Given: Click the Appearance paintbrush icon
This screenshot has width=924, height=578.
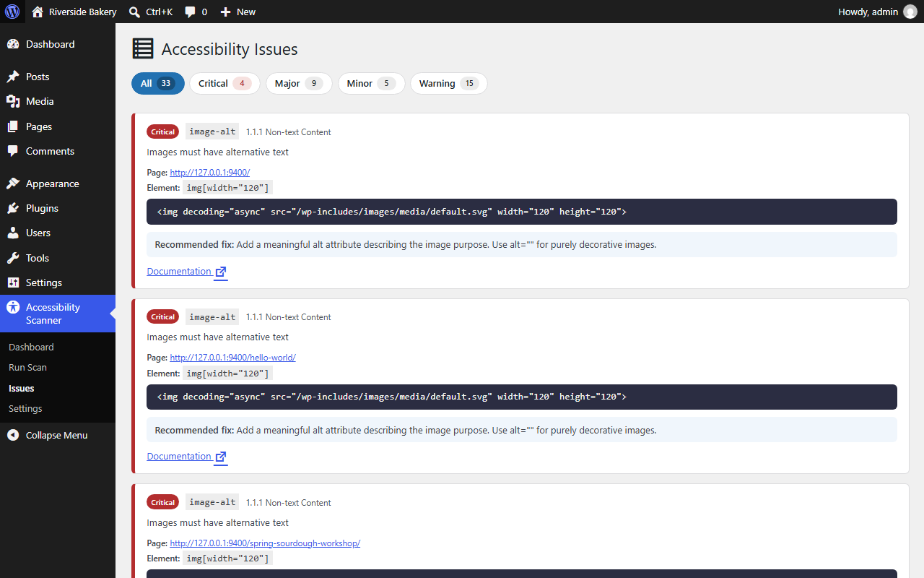Looking at the screenshot, I should 13,184.
